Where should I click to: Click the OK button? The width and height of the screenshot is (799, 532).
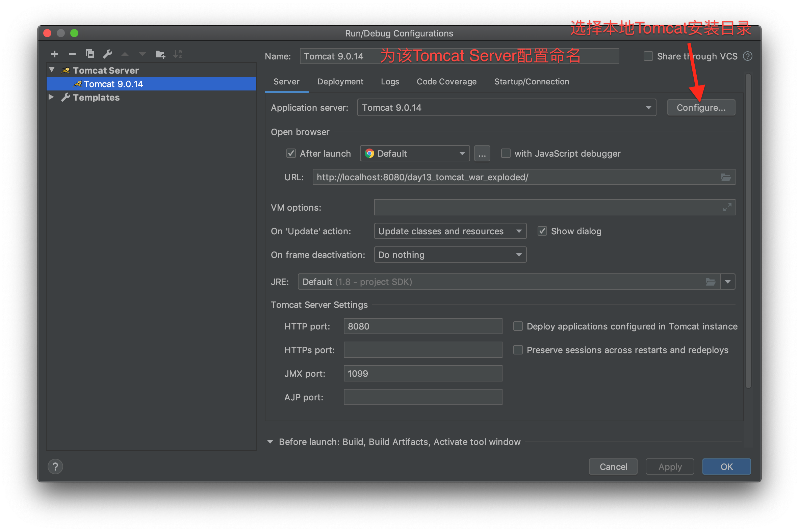click(x=726, y=467)
